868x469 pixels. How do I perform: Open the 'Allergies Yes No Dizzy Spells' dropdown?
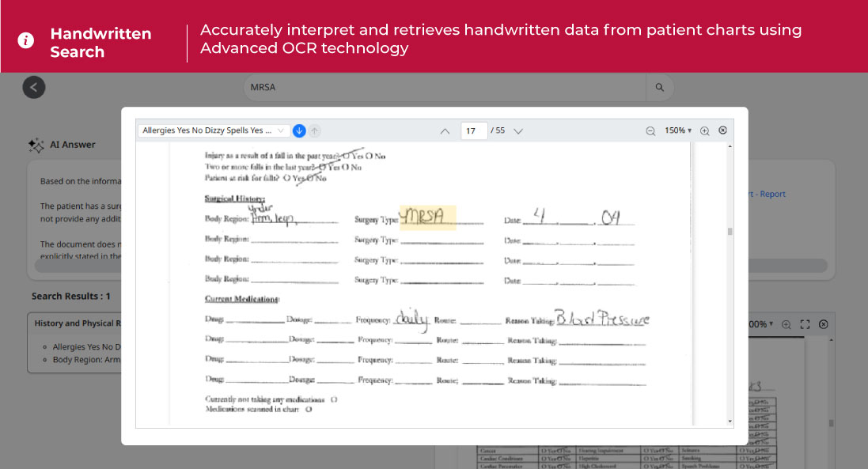(x=214, y=130)
